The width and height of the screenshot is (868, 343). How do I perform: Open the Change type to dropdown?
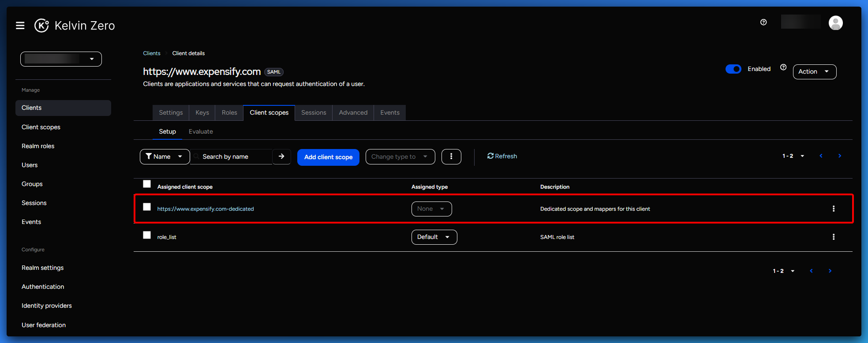(400, 157)
